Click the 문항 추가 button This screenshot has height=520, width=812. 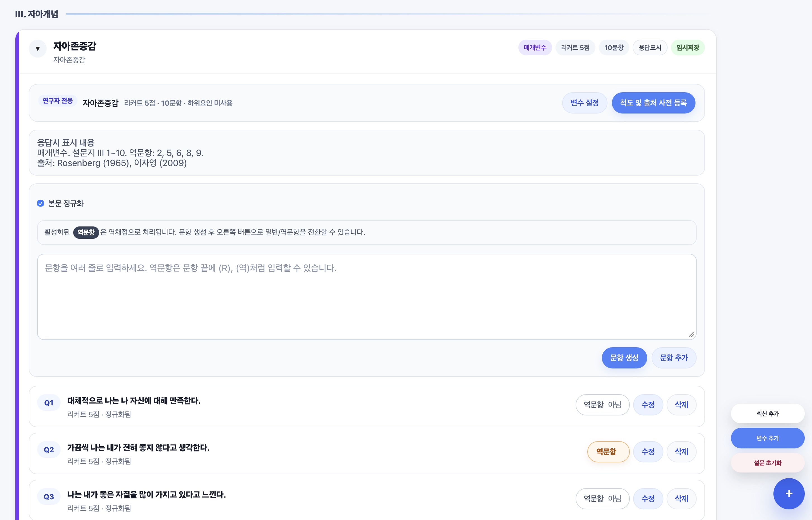tap(674, 358)
